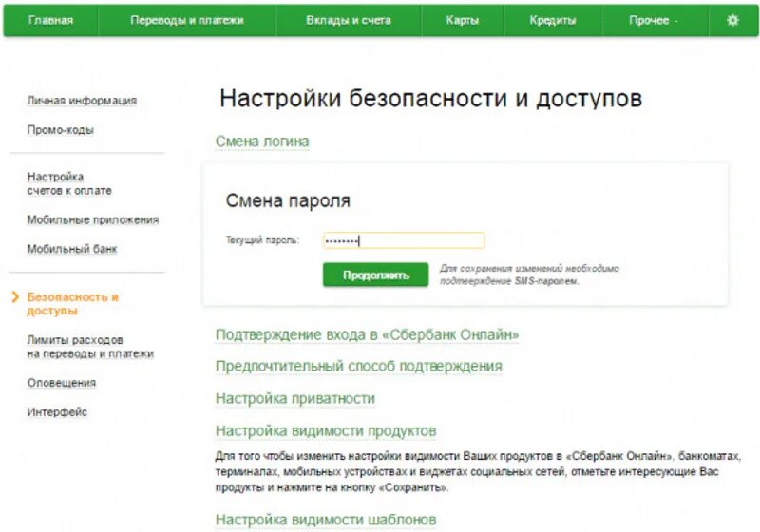Expand Настройка приватности section
The width and height of the screenshot is (760, 532).
click(295, 399)
